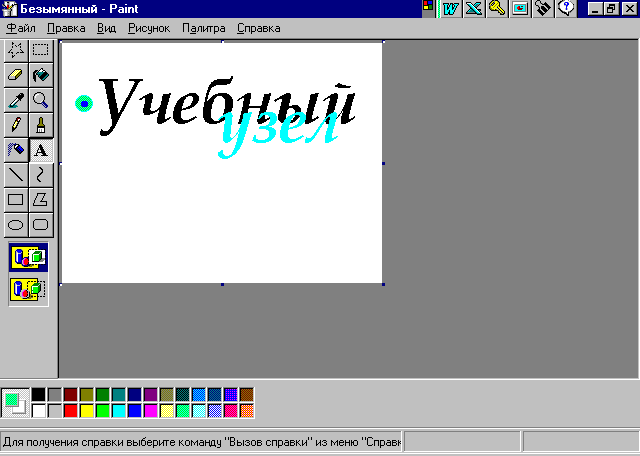Open the Office help question-mark icon
The width and height of the screenshot is (640, 456).
(566, 9)
